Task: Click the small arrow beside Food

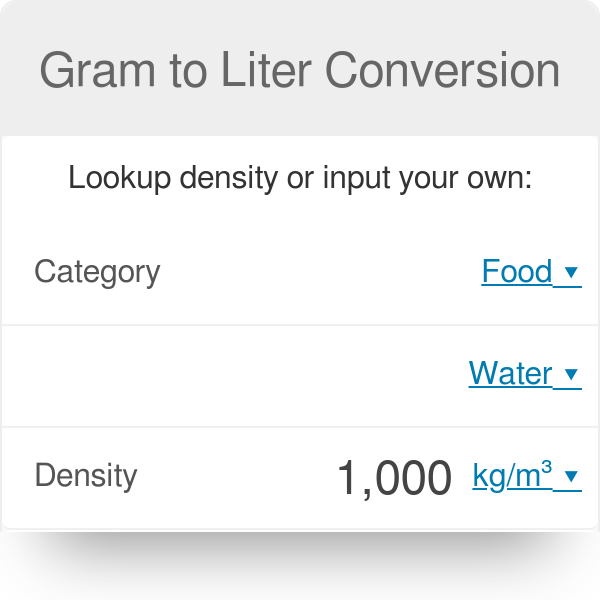Action: click(x=571, y=272)
